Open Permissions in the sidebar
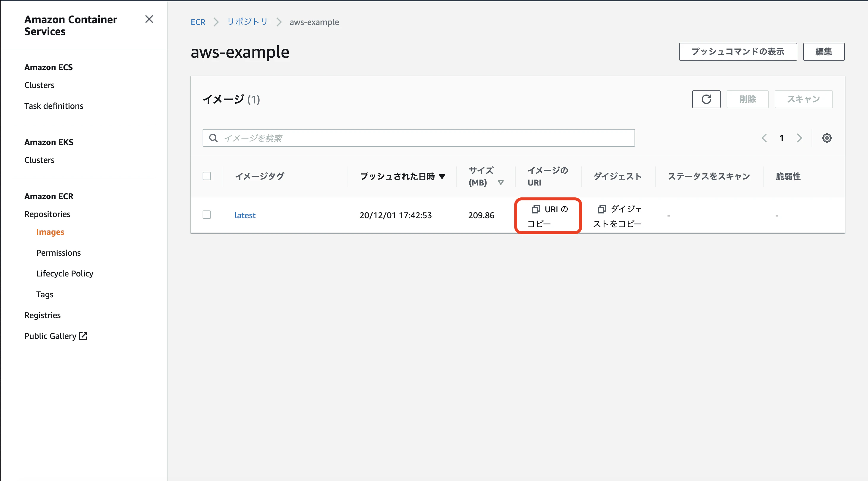868x481 pixels. point(58,253)
